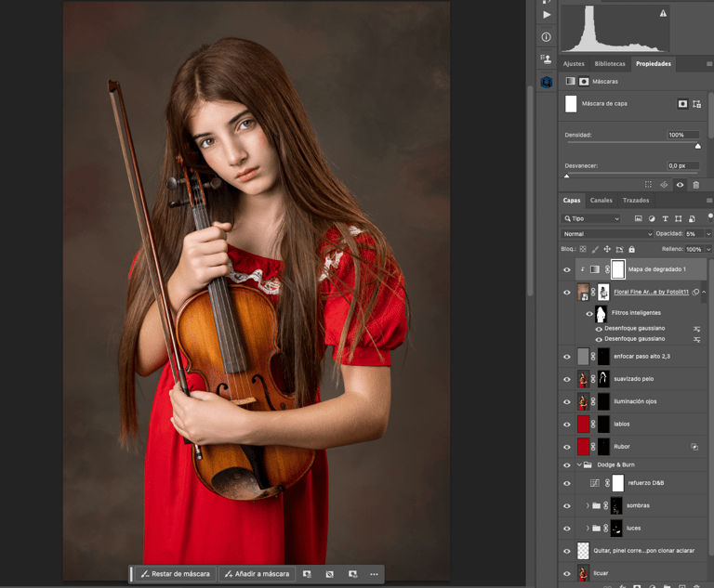Open the info panel icon
The image size is (714, 588).
[546, 37]
